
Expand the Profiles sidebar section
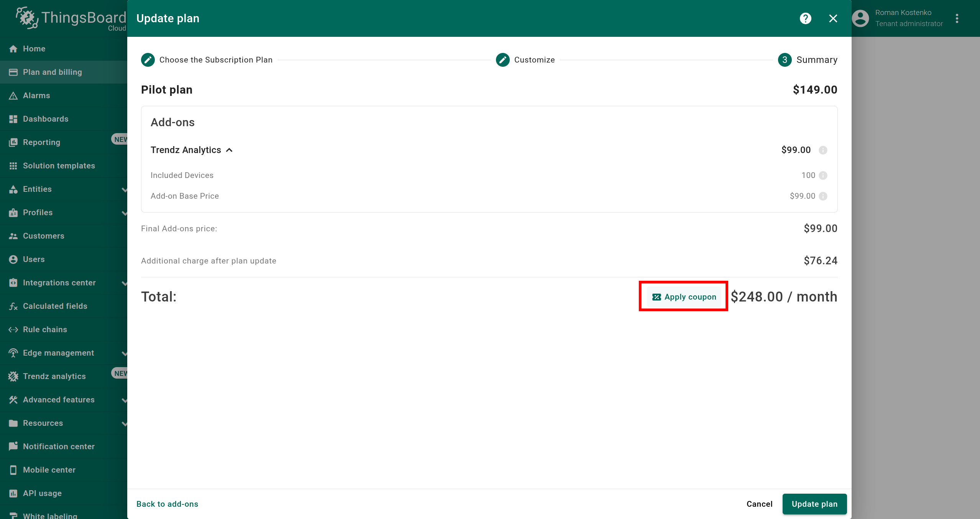click(x=124, y=213)
